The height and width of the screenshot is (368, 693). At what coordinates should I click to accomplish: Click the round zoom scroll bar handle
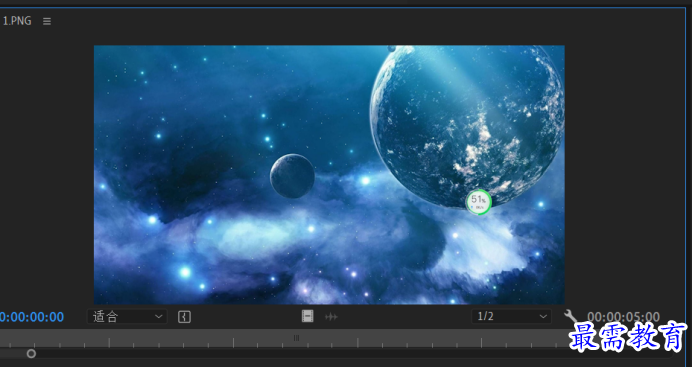31,354
